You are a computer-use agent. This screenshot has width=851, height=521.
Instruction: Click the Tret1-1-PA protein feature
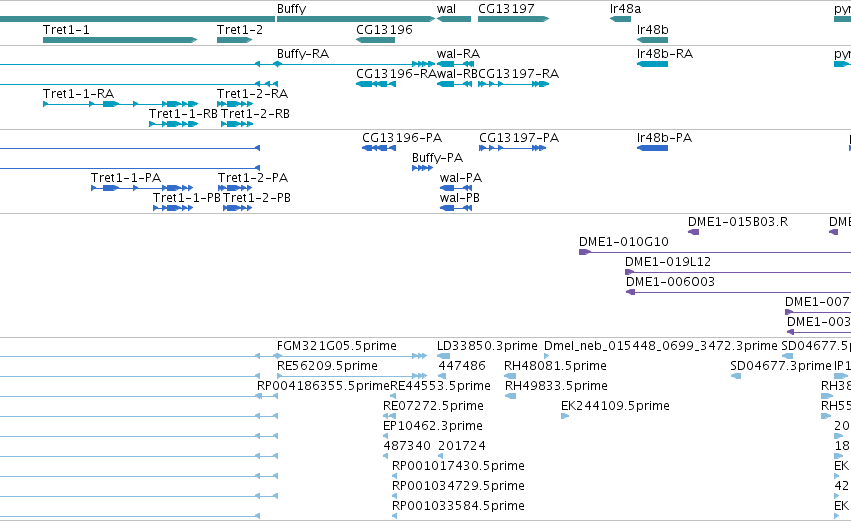[142, 188]
